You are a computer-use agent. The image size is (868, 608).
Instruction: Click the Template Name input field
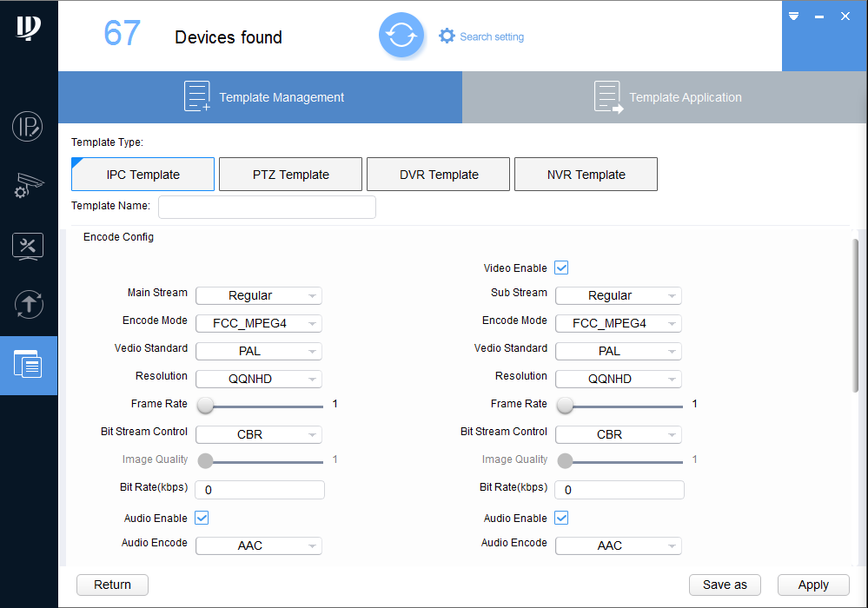coord(267,207)
